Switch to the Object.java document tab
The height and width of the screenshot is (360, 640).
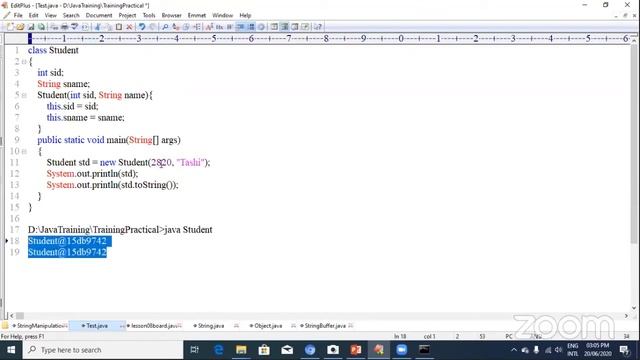(x=268, y=326)
